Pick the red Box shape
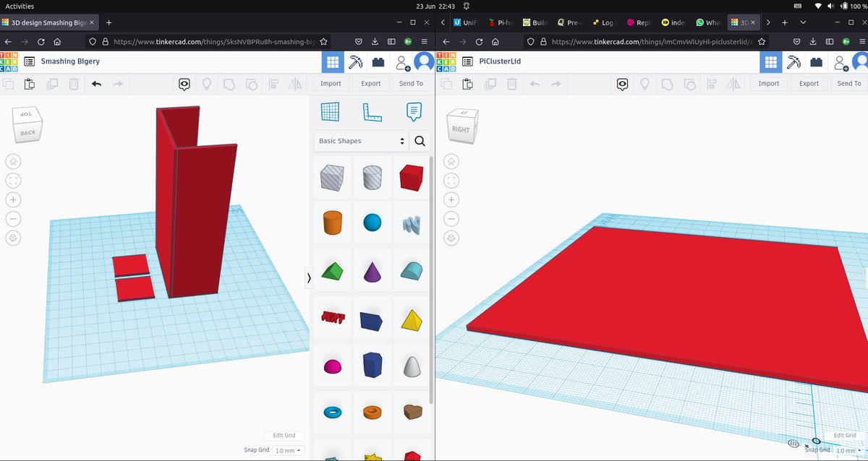Screen dimensions: 868x461 [x=411, y=178]
